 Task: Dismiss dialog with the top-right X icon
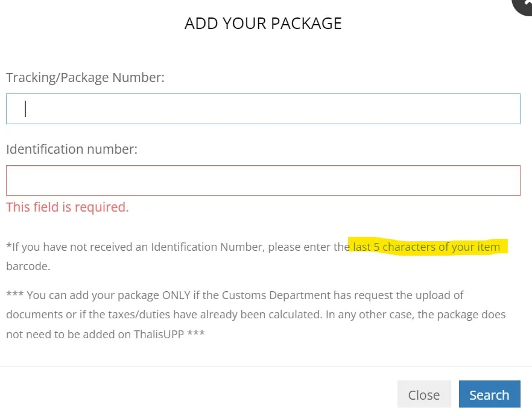[x=524, y=5]
